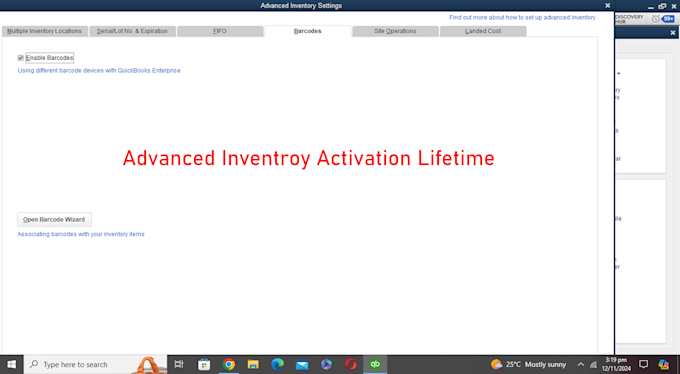Close the Advanced Inventory Settings dialog
This screenshot has width=680, height=374.
coord(608,5)
